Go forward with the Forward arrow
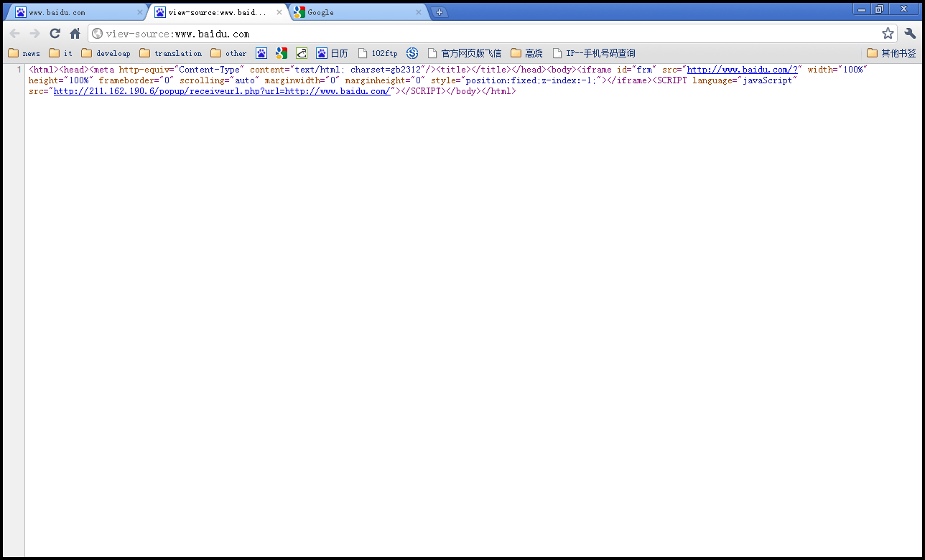 34,34
